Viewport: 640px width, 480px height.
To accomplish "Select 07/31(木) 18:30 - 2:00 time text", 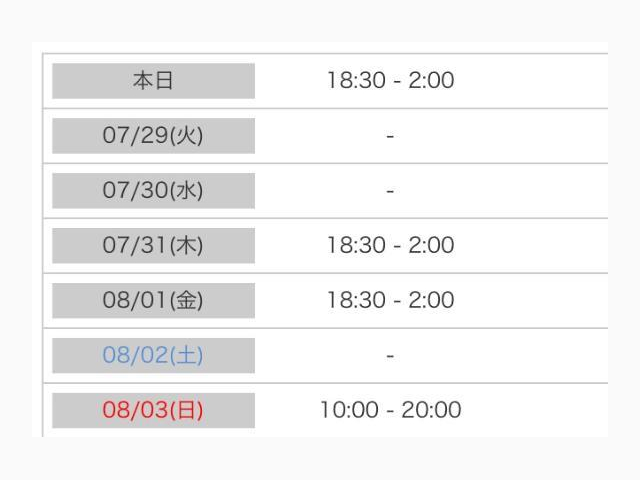I will point(391,245).
